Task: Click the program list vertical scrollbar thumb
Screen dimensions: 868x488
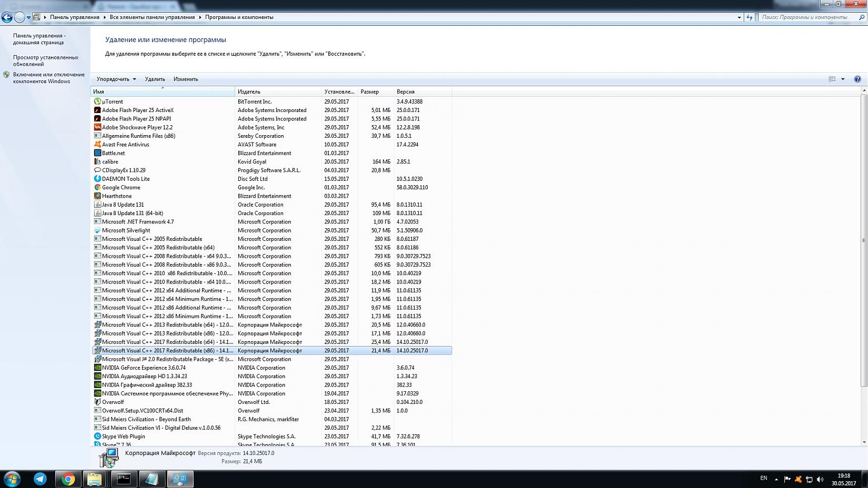Action: click(864, 240)
